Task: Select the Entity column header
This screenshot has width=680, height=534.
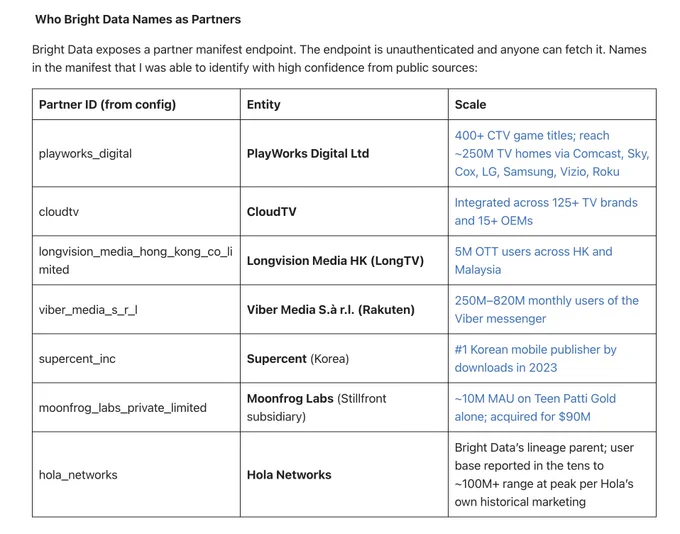Action: pyautogui.click(x=344, y=105)
